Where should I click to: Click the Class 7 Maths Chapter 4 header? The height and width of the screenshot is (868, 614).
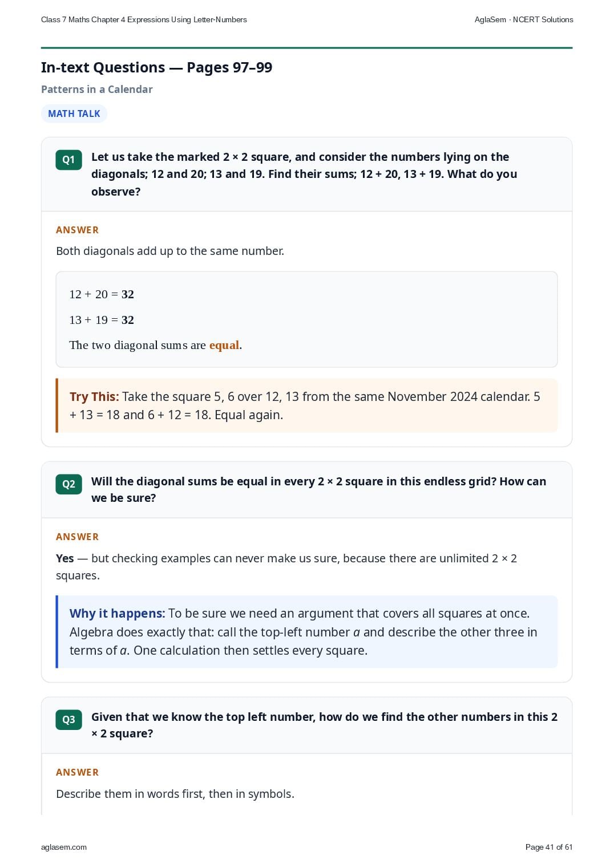(x=144, y=19)
